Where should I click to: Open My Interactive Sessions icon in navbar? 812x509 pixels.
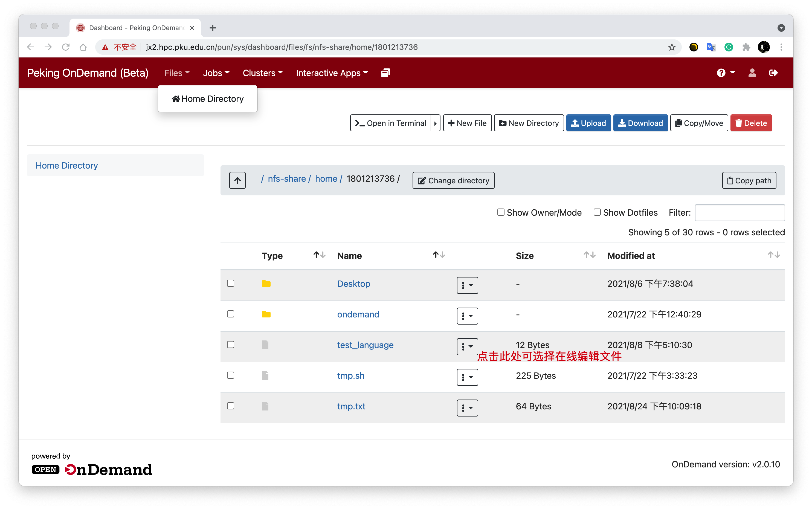[x=385, y=73]
